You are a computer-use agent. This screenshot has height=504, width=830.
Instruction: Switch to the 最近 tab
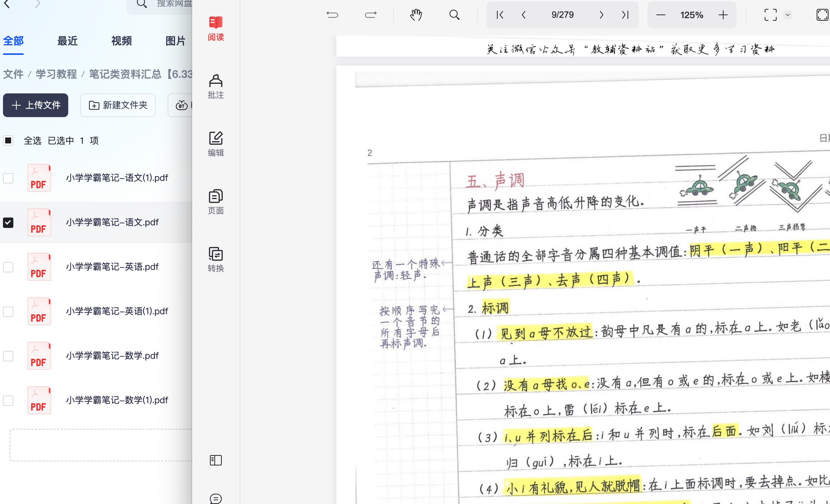67,41
